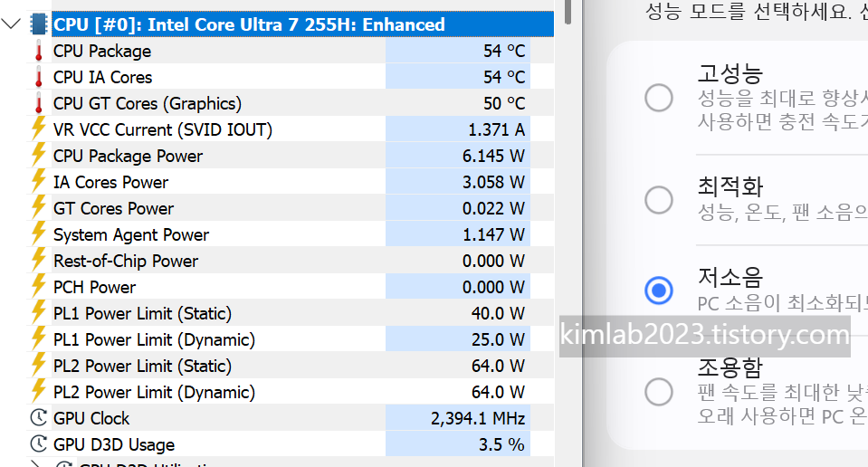Select the CPU IA Cores sensor label
Image resolution: width=868 pixels, height=467 pixels.
click(x=102, y=77)
